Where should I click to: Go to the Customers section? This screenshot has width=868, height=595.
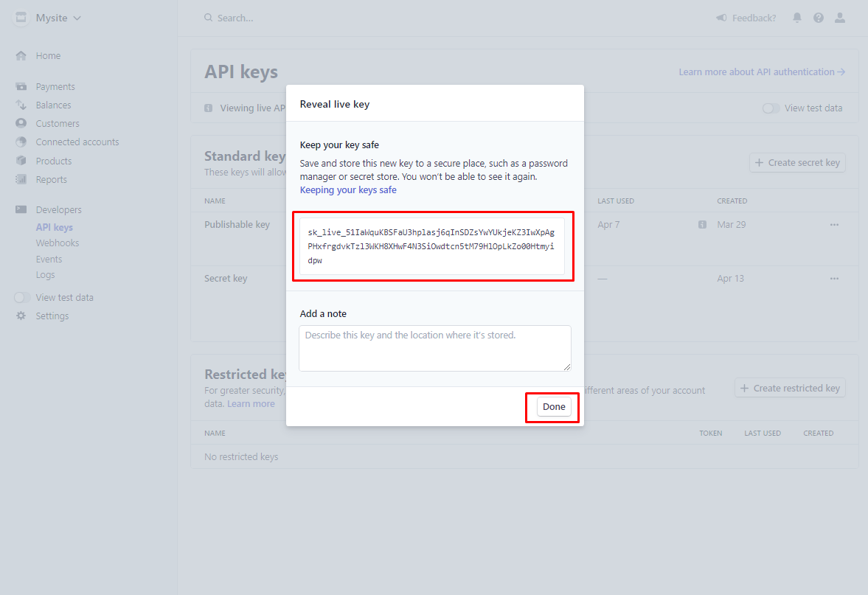pyautogui.click(x=57, y=123)
